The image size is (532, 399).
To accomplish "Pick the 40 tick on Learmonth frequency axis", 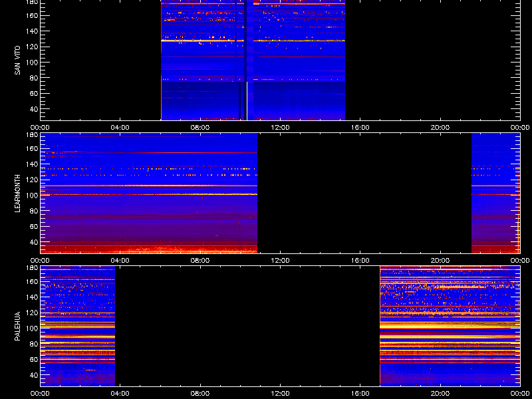I will tap(34, 242).
